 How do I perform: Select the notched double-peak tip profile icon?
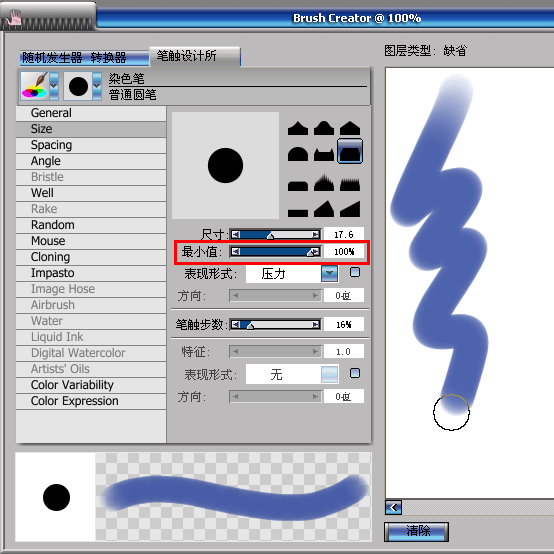point(324,155)
